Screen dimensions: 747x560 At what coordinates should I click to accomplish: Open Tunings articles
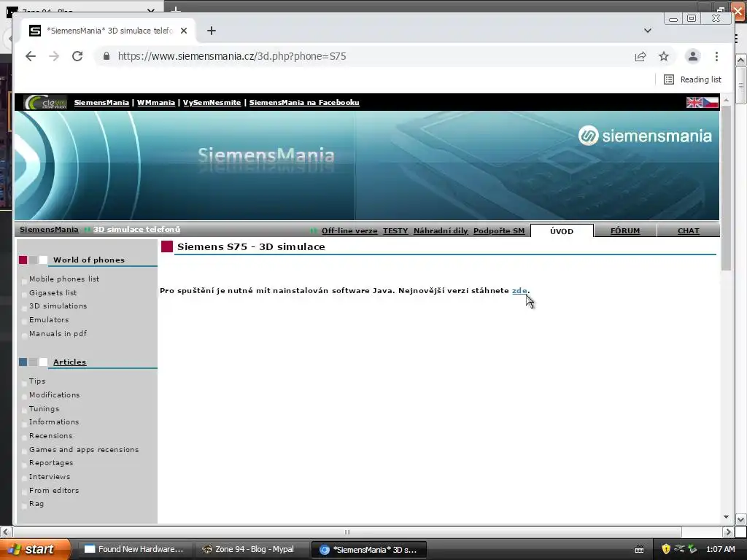pos(44,408)
